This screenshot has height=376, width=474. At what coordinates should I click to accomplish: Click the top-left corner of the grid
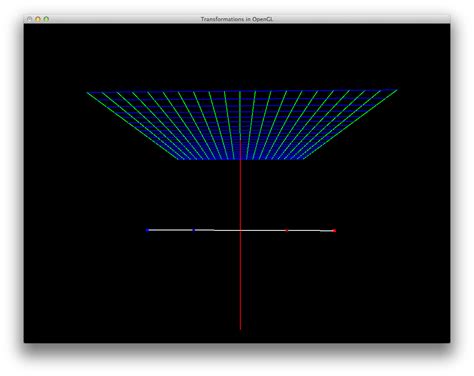click(x=87, y=92)
